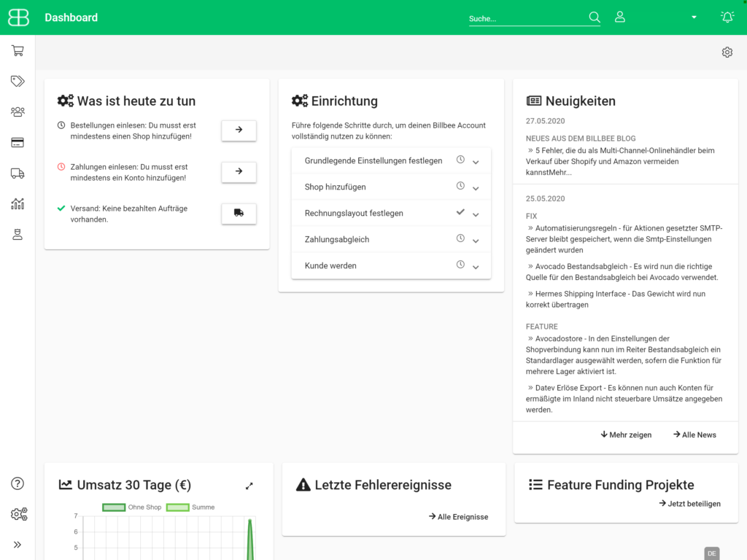This screenshot has height=560, width=747.
Task: Open the credit card payments section
Action: pos(18,142)
